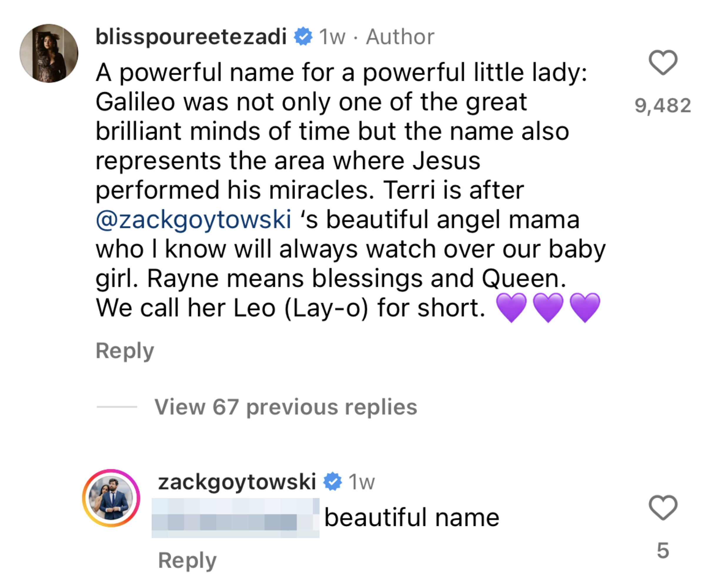Open zackgoytowski's story ring avatar
The height and width of the screenshot is (588, 709).
coord(111,498)
